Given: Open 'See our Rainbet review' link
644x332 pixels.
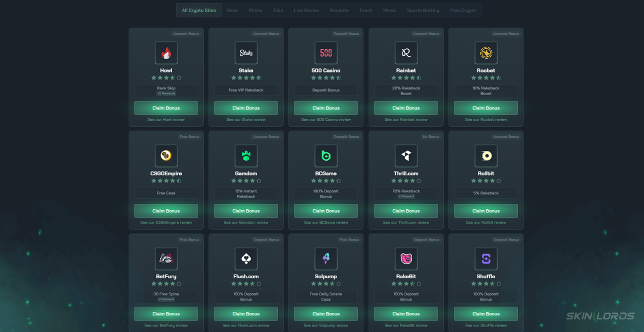Looking at the screenshot, I should point(406,120).
